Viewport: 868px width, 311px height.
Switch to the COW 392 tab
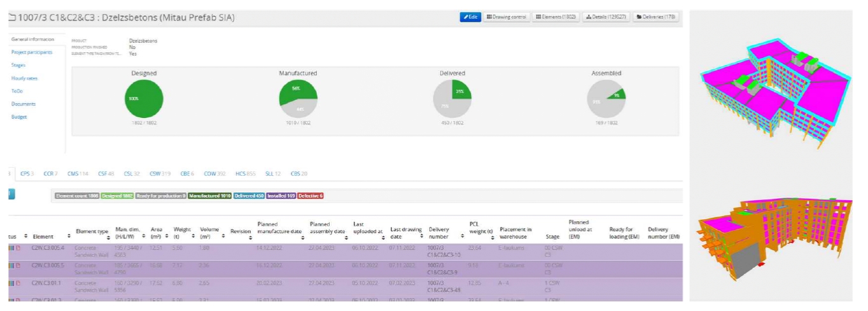click(214, 173)
